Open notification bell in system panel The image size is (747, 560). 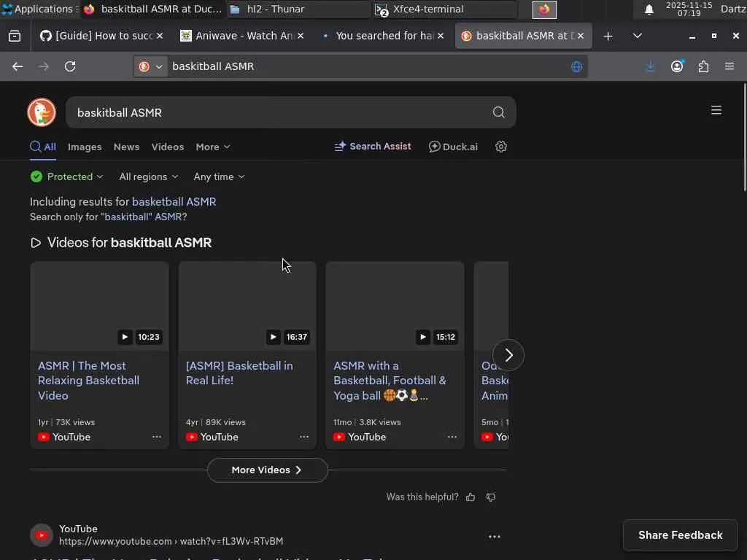[649, 9]
